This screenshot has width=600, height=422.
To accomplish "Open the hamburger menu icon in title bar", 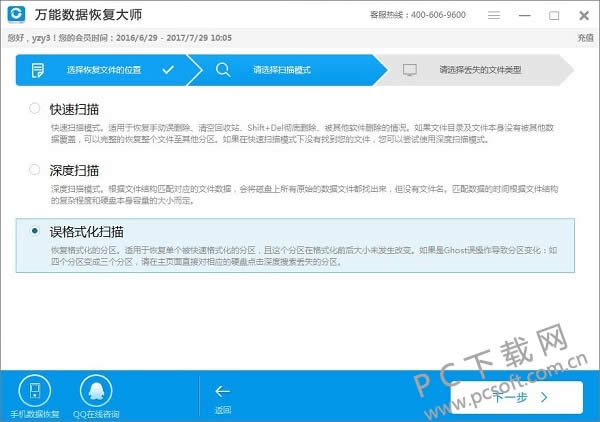I will [494, 15].
